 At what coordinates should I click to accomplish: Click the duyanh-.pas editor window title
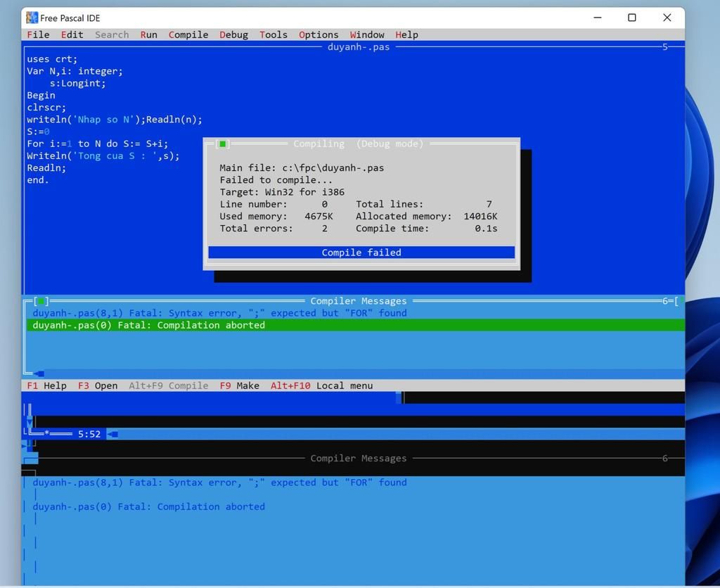click(359, 47)
